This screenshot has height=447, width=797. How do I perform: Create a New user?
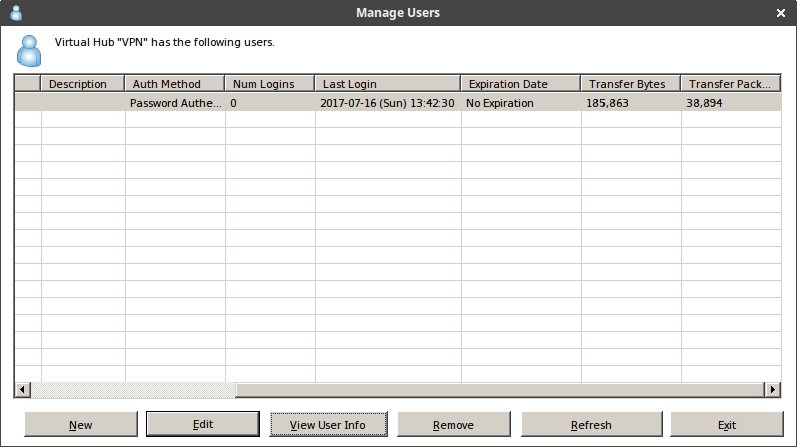click(x=81, y=425)
